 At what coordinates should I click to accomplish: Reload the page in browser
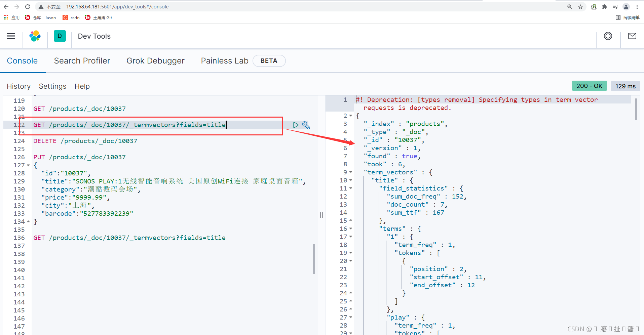tap(28, 7)
